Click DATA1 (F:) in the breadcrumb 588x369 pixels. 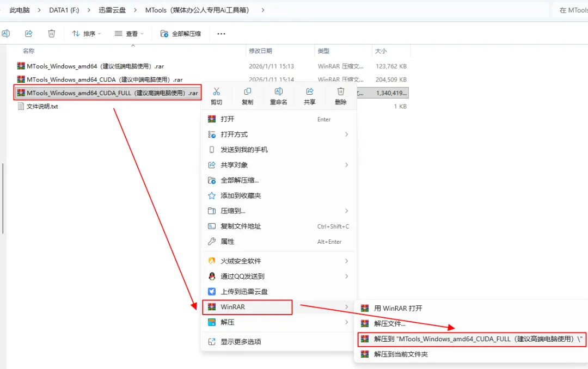click(x=64, y=10)
